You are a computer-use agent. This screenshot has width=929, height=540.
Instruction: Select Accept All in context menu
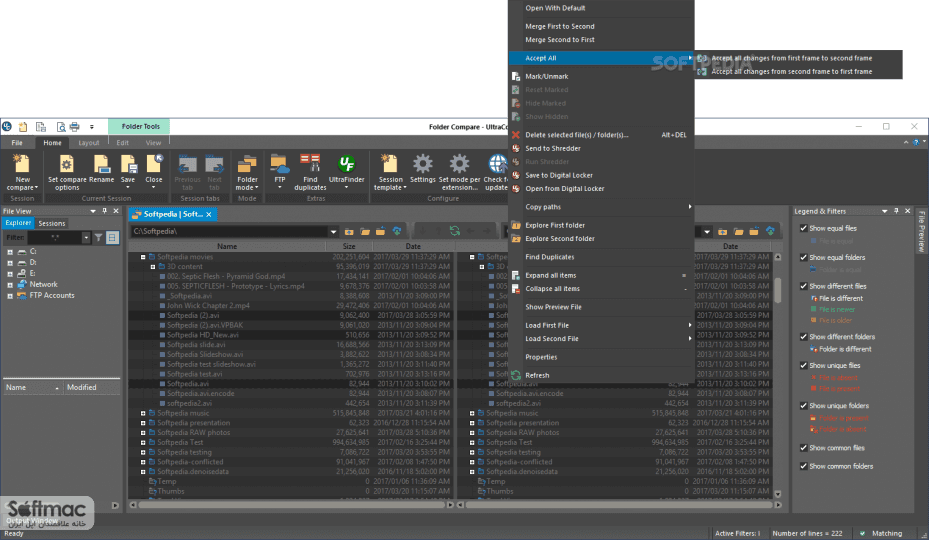[x=601, y=58]
